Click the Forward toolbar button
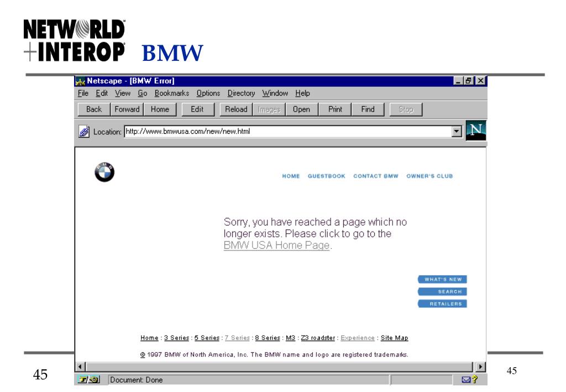The image size is (566, 392). 127,109
